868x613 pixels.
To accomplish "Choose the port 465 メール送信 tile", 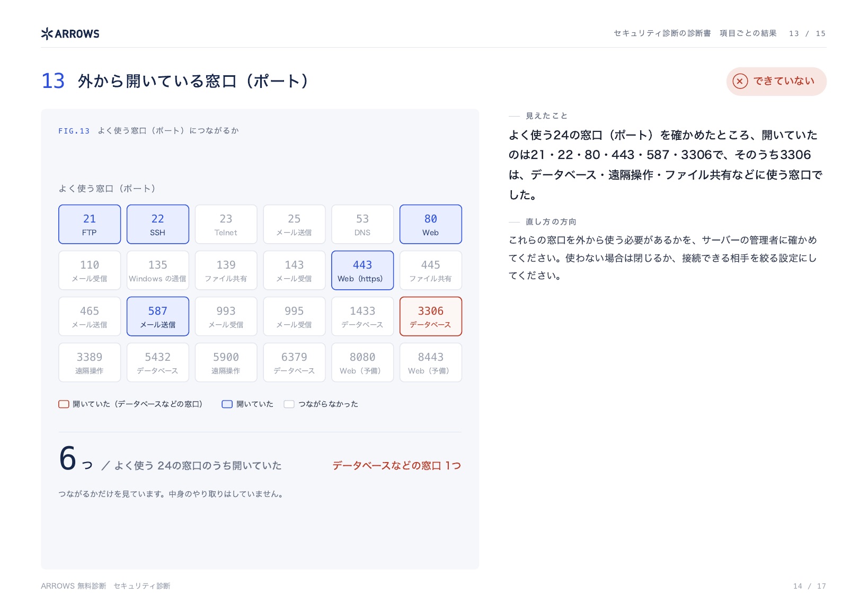I will coord(90,316).
